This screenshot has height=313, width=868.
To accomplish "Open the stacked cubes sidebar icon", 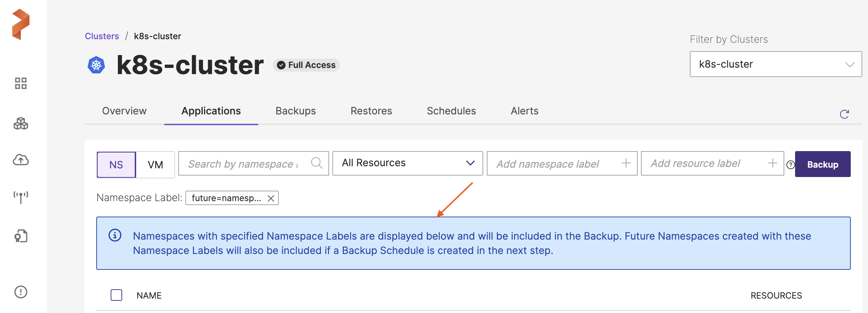I will 21,123.
